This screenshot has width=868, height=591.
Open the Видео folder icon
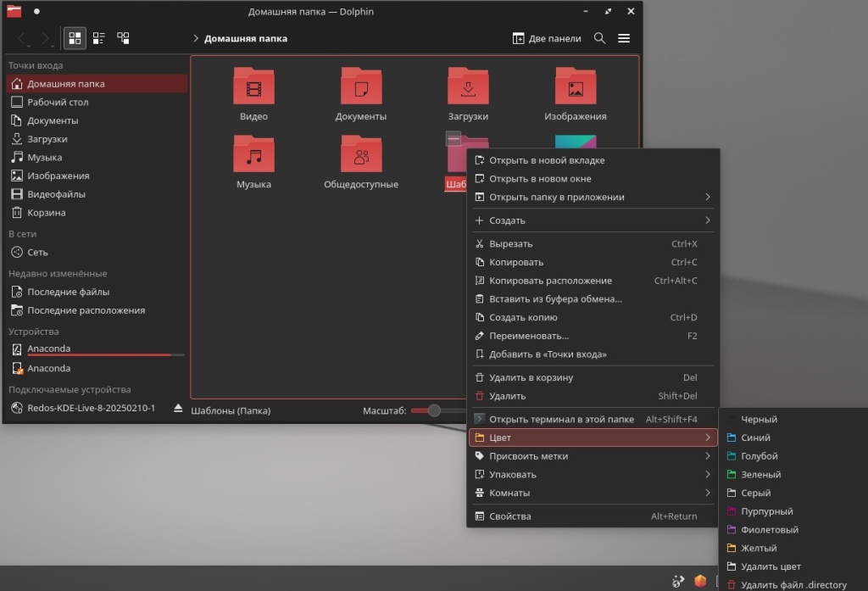tap(253, 87)
